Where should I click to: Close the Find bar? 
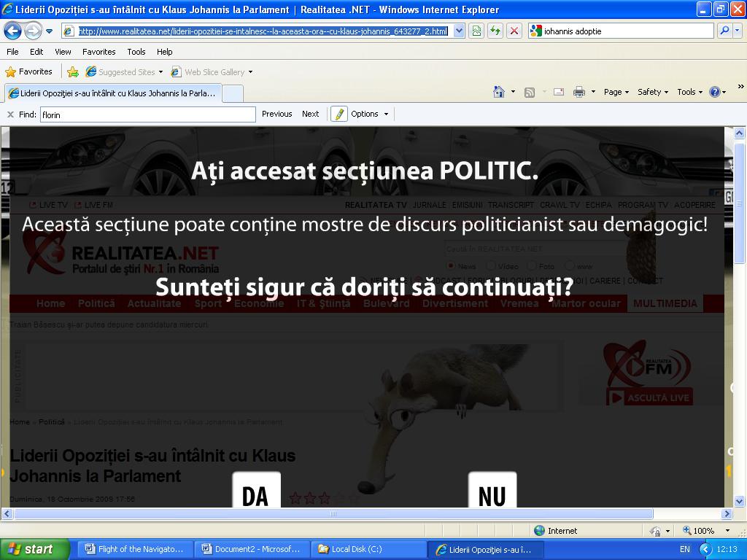10,114
